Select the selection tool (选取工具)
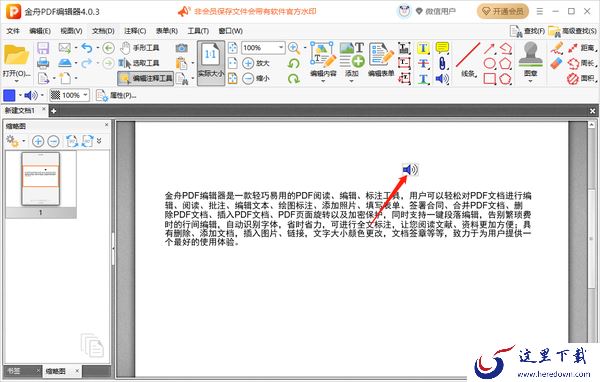The image size is (600, 382). (139, 63)
